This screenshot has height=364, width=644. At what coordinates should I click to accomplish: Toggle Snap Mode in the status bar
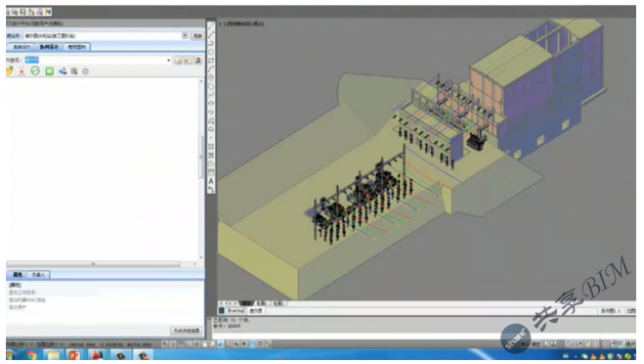point(173,343)
